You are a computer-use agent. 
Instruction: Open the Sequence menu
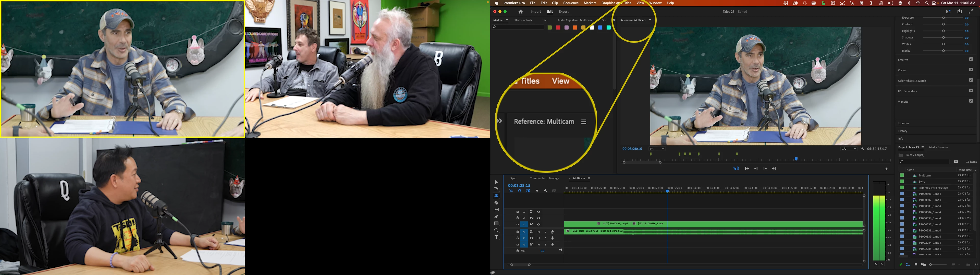(571, 3)
